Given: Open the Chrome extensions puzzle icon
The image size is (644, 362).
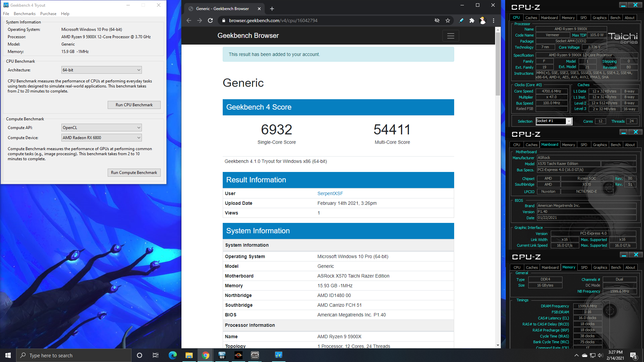Looking at the screenshot, I should (x=472, y=20).
